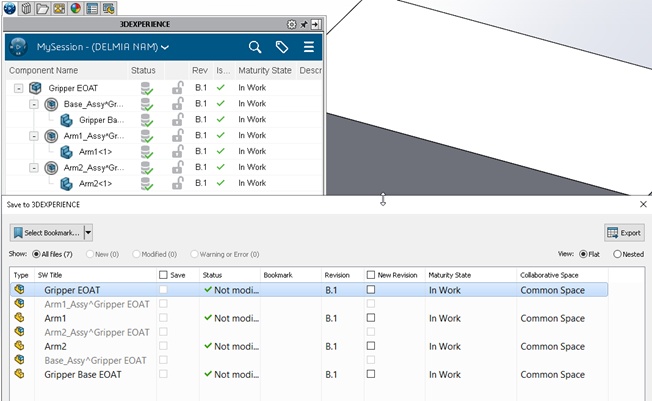Viewport: 652px width, 401px height.
Task: Click Select Bookmark... button
Action: (47, 233)
